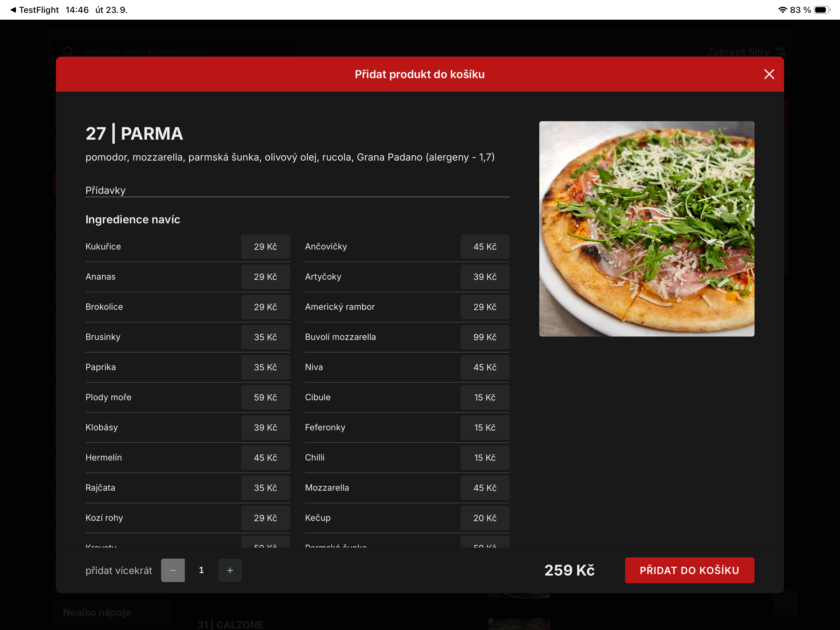Add Cibule for 15 Kč

[485, 397]
